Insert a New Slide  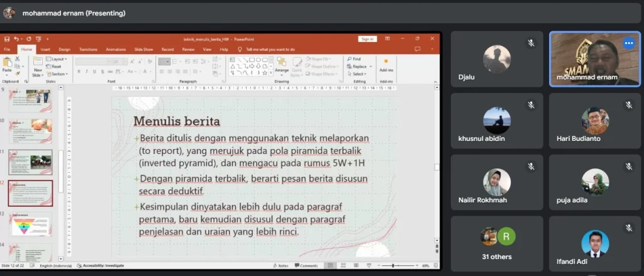click(37, 67)
